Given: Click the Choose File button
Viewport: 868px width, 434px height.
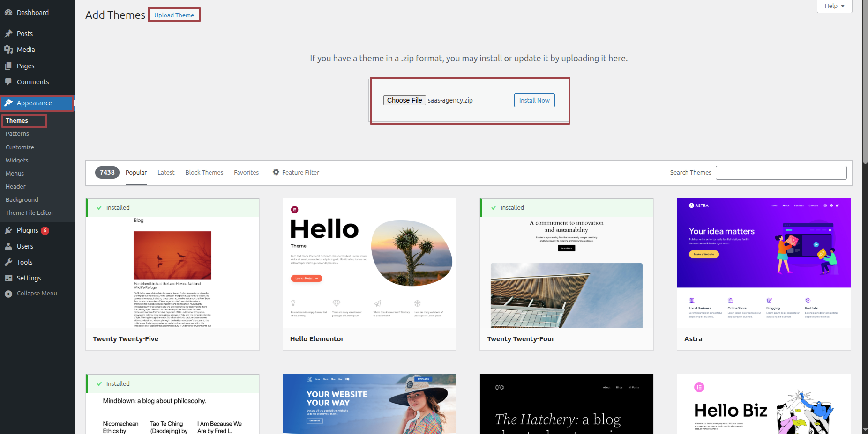Looking at the screenshot, I should tap(404, 100).
